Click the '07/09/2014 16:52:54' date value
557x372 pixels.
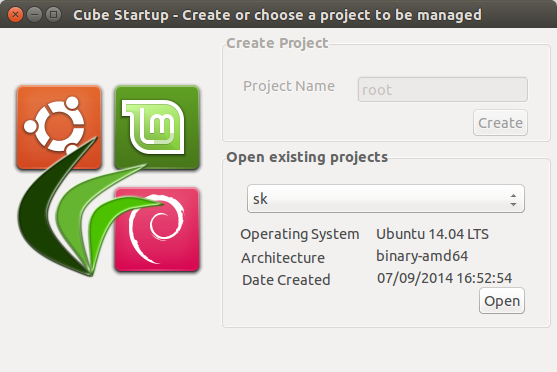pos(444,278)
